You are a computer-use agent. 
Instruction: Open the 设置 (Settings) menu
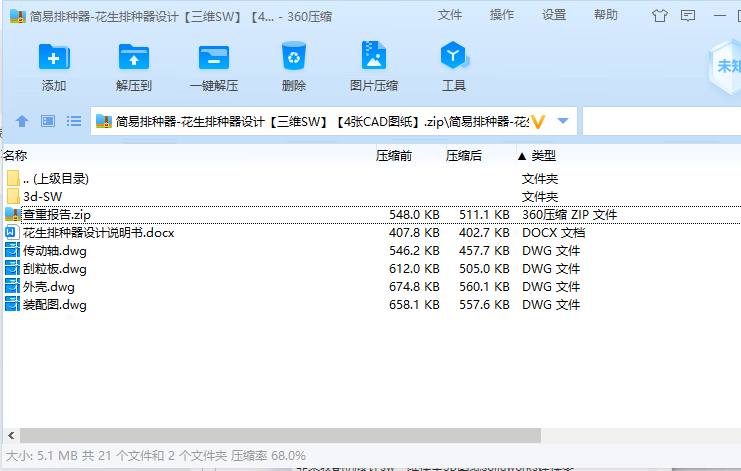point(553,16)
